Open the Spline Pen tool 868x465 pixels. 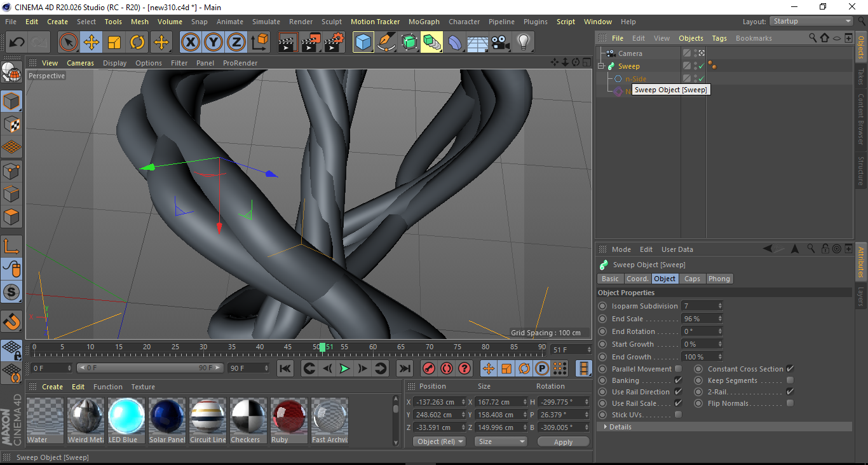(x=386, y=43)
